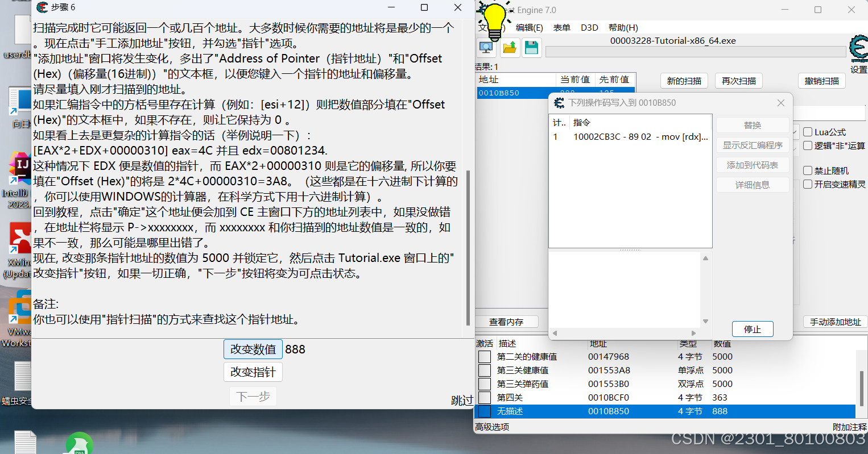Click the 跳过 link in the tutorial
Viewport: 868px width, 454px height.
(462, 400)
